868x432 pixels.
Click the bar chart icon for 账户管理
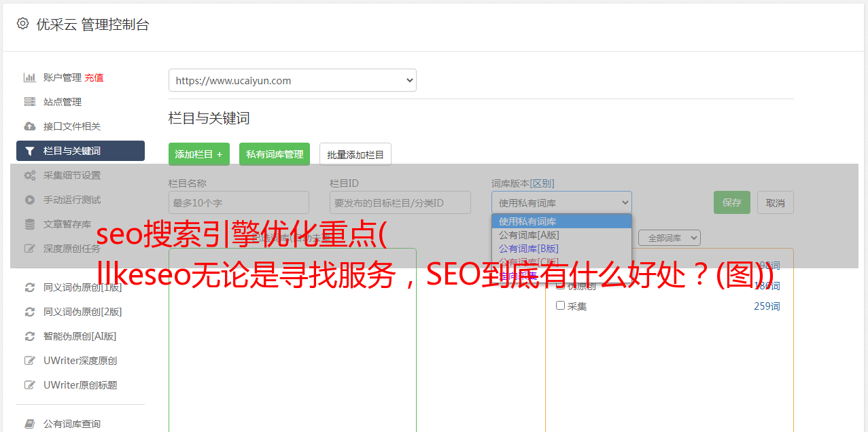[30, 77]
